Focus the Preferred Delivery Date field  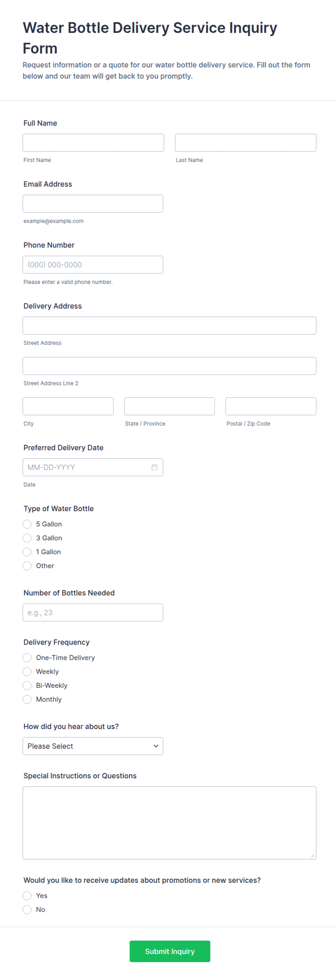[x=93, y=467]
